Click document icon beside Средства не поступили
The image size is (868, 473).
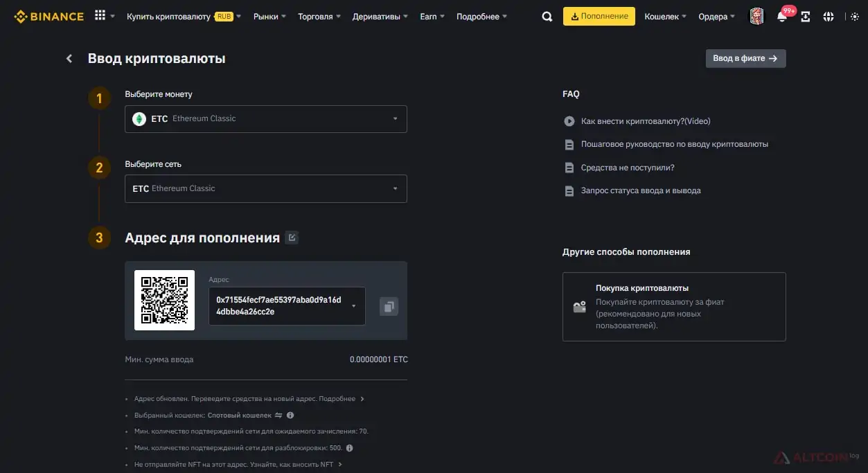point(569,168)
